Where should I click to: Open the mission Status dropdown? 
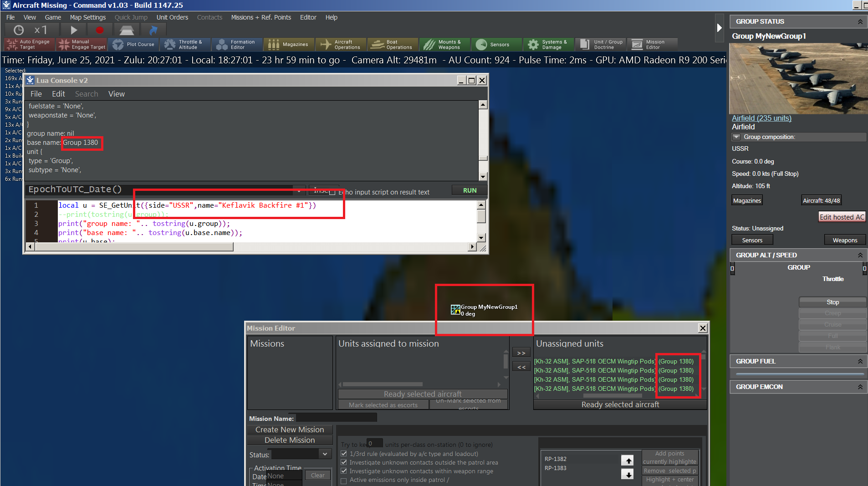[x=325, y=454]
